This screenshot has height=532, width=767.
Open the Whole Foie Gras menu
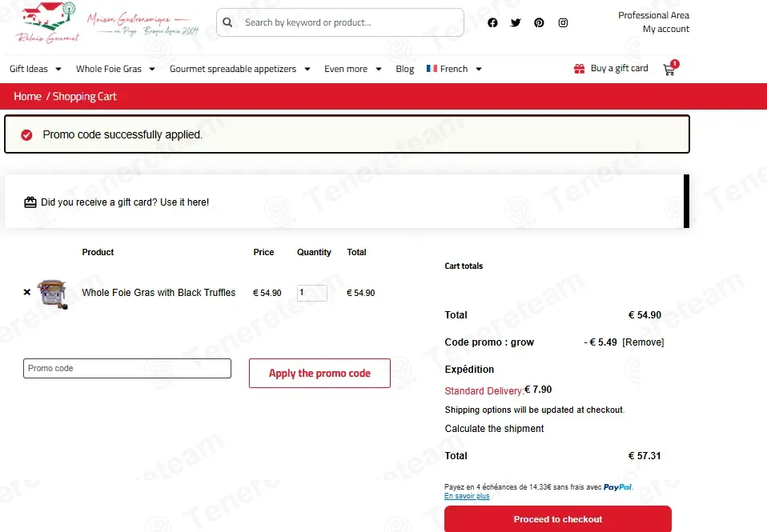click(x=109, y=69)
